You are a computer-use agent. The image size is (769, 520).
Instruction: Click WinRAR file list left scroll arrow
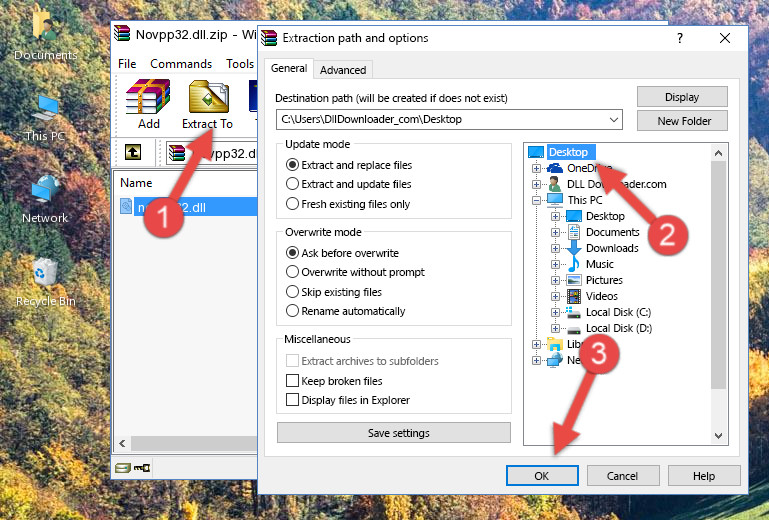click(x=122, y=443)
